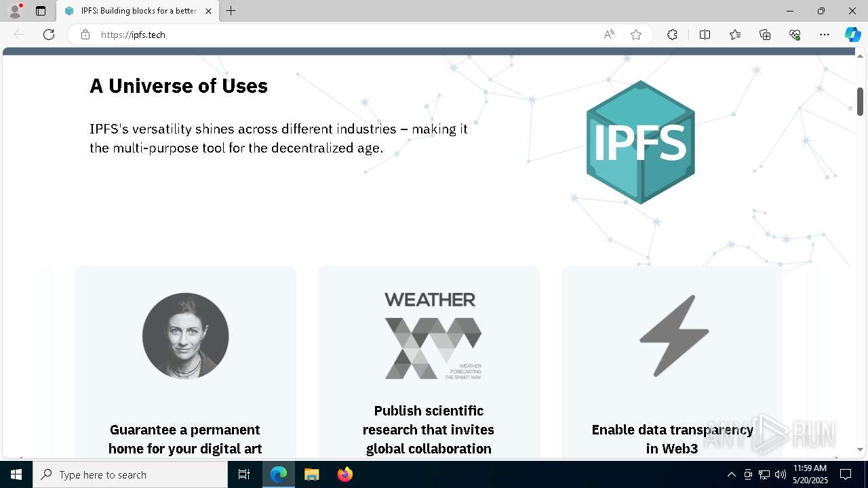Open File Explorer from taskbar

click(x=311, y=474)
